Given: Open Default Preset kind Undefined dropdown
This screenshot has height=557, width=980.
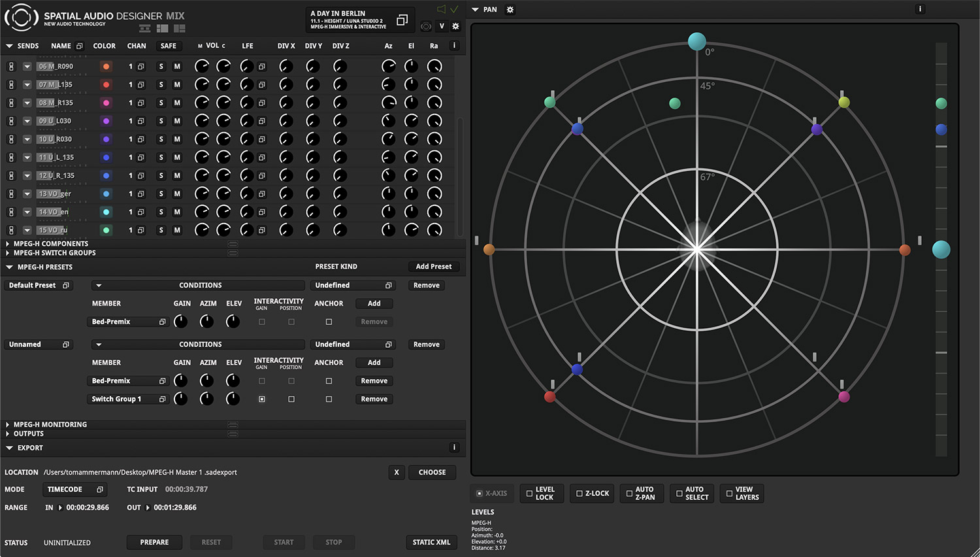Looking at the screenshot, I should 353,286.
